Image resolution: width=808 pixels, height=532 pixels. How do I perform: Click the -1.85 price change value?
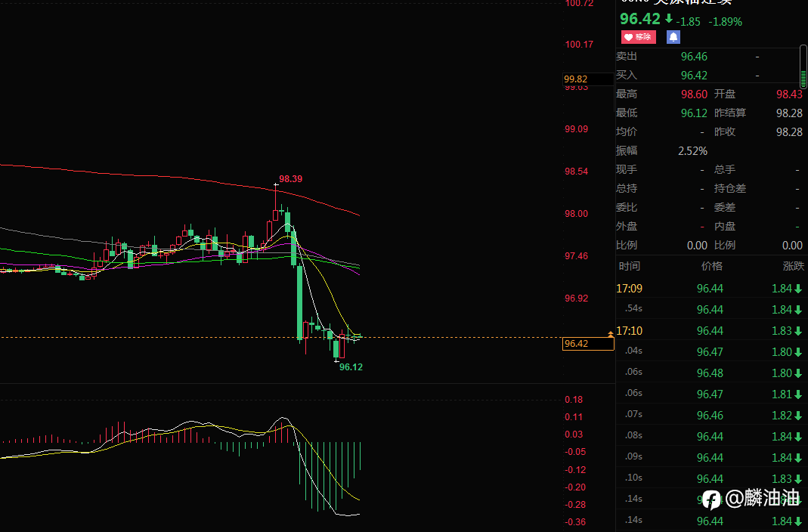point(688,22)
